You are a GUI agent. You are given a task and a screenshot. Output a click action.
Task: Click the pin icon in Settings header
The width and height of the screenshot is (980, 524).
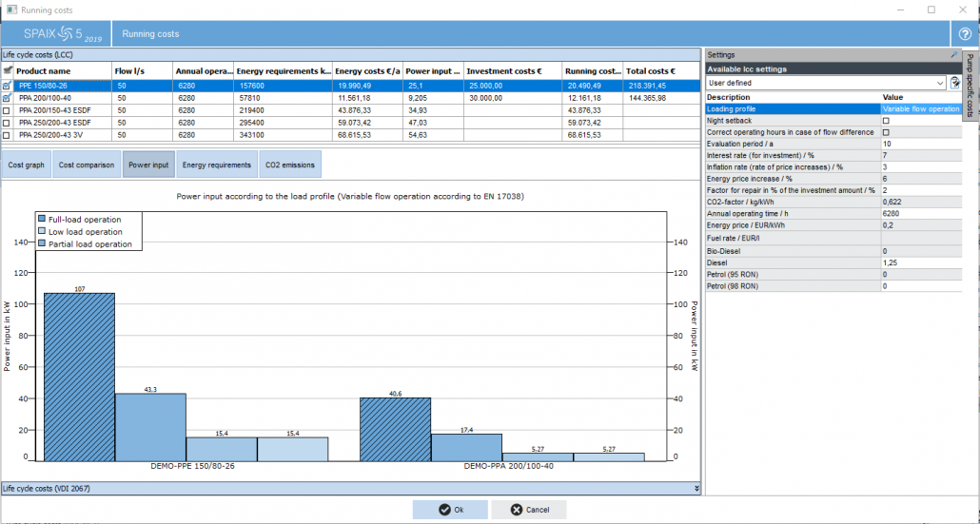coord(953,55)
